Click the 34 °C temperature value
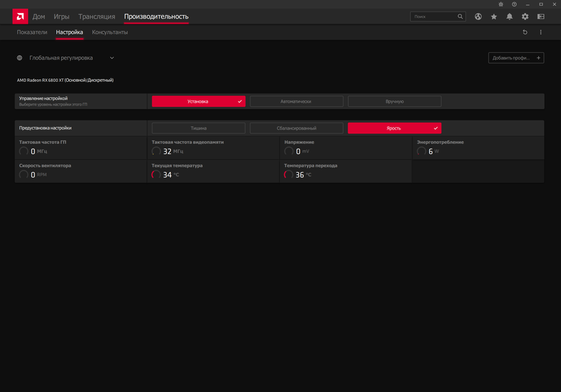561x392 pixels. pyautogui.click(x=171, y=175)
